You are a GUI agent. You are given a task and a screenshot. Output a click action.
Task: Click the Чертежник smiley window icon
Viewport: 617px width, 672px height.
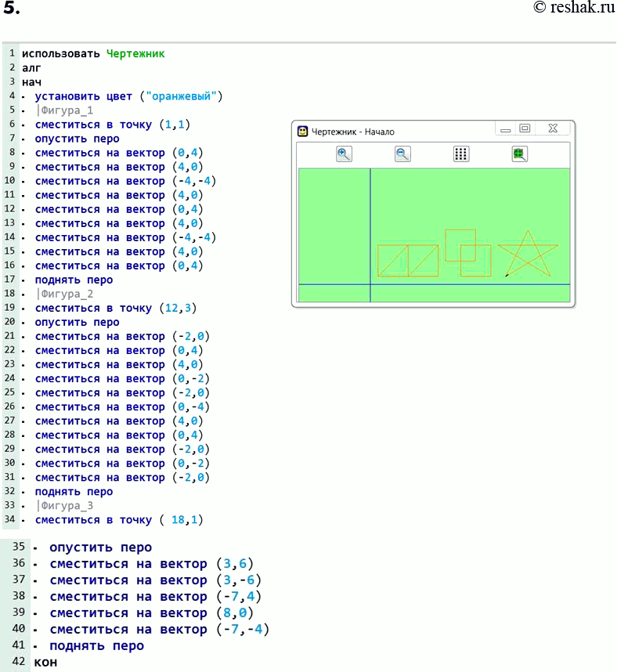point(303,131)
